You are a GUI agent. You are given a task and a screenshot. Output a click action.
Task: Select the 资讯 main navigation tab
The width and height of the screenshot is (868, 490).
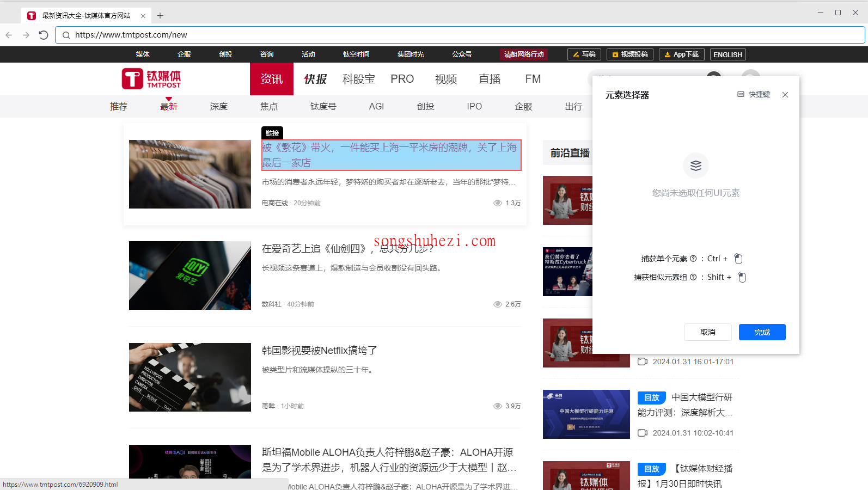[x=272, y=79]
